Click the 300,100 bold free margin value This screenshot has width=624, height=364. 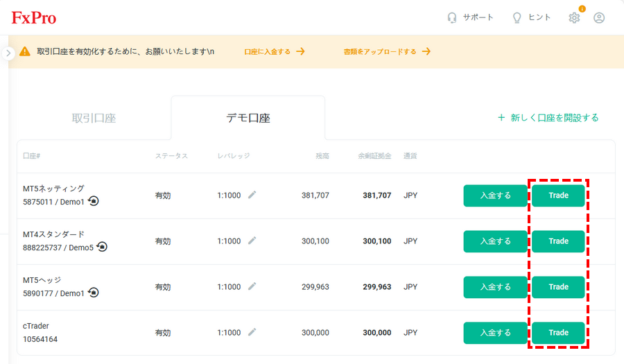[377, 241]
